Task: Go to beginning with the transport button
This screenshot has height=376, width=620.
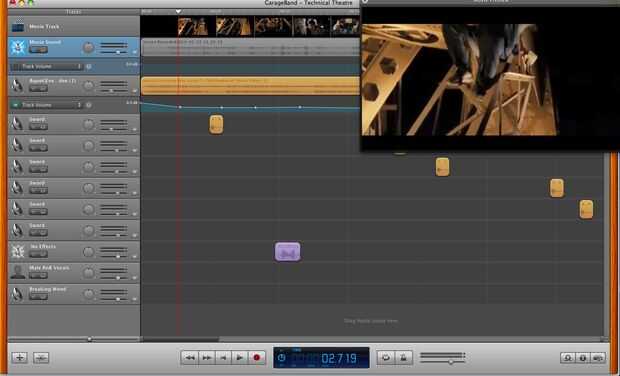Action: click(223, 358)
